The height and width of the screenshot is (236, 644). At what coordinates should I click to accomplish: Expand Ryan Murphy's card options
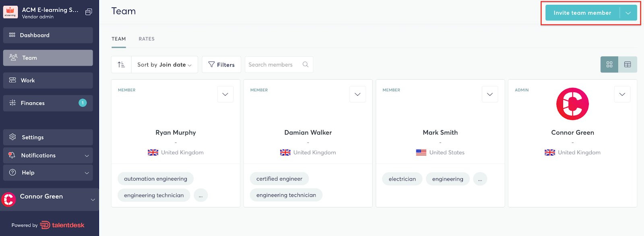[225, 94]
